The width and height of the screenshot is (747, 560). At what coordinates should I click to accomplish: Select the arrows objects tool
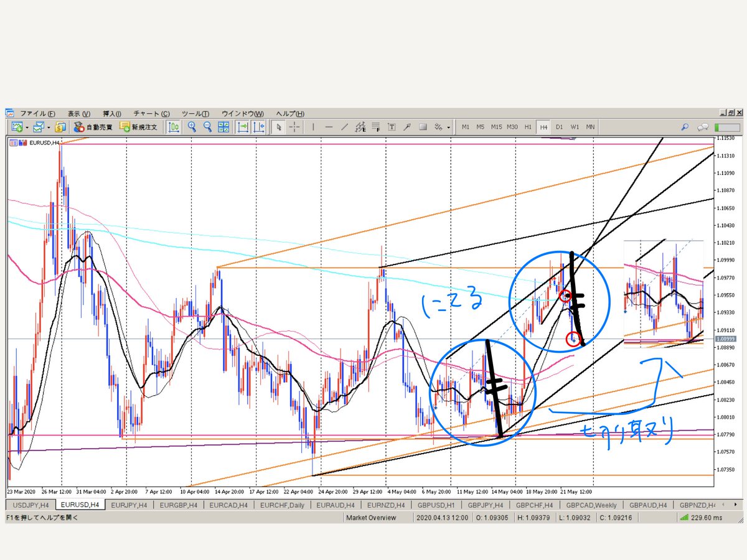438,127
